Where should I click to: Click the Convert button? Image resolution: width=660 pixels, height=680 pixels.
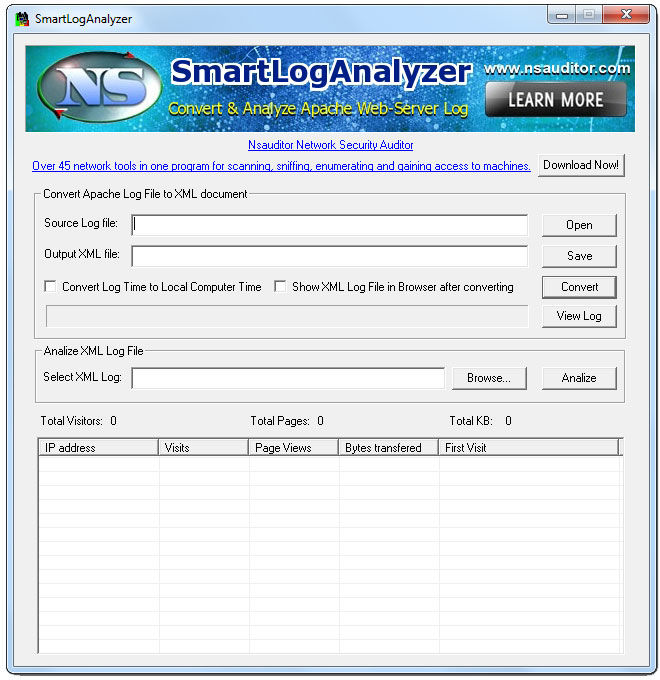[579, 287]
